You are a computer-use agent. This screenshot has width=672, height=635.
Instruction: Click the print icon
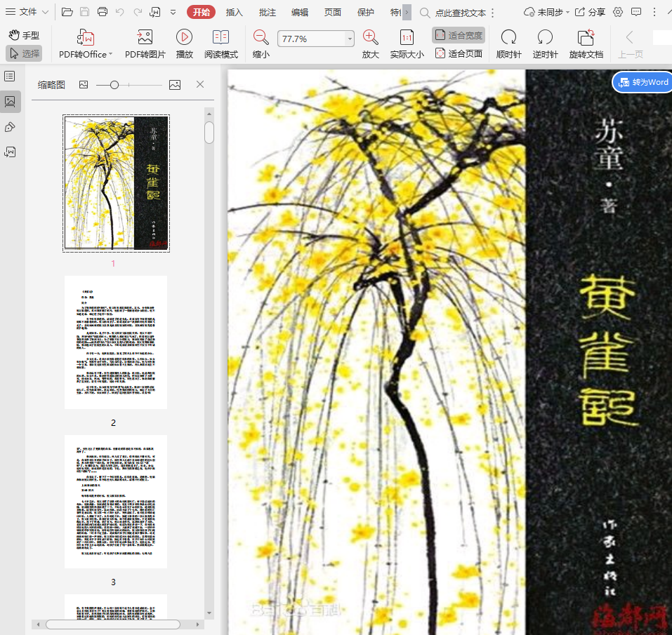[x=103, y=12]
